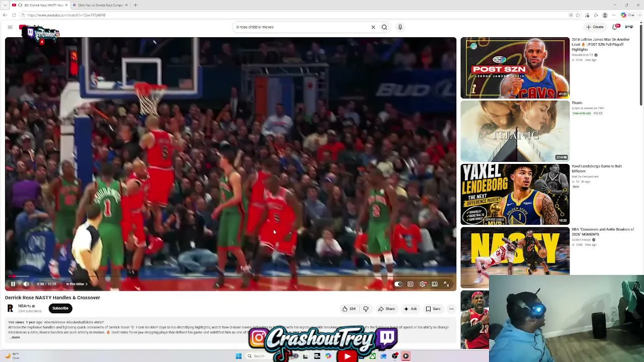Switch to theater mode
Viewport: 644px width, 362px height.
[435, 284]
